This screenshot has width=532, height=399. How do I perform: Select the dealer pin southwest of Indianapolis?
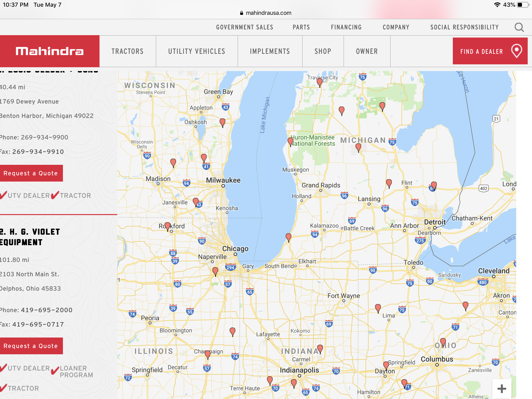pyautogui.click(x=294, y=384)
